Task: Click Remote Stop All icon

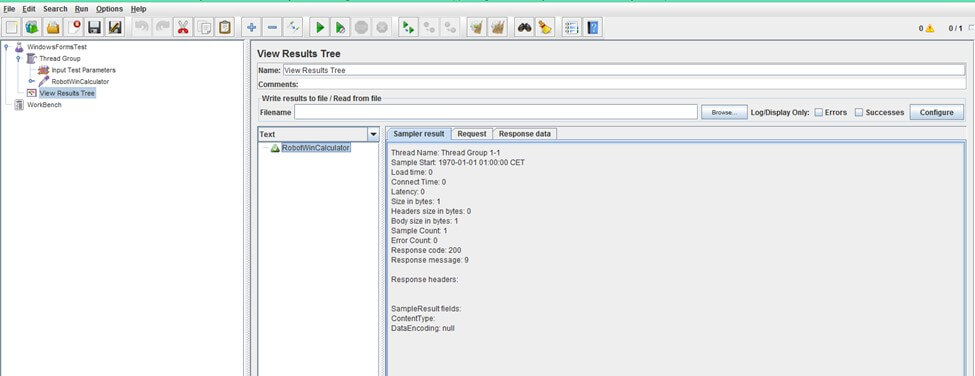Action: [429, 27]
